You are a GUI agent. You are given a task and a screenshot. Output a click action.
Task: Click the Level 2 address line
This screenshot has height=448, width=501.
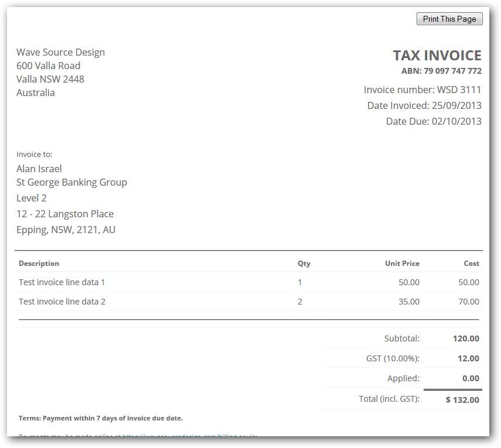pyautogui.click(x=31, y=198)
